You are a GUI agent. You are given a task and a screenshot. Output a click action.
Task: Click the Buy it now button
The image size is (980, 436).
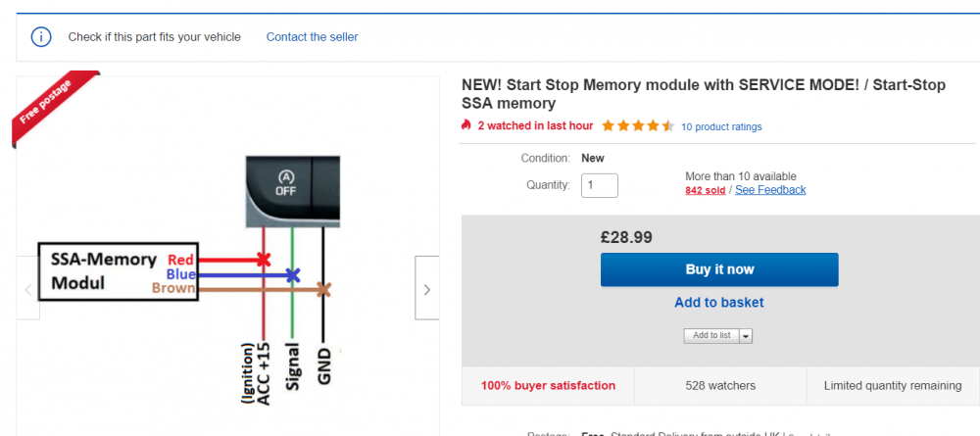coord(719,269)
